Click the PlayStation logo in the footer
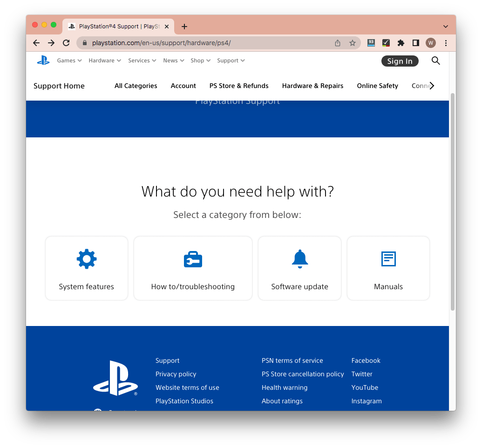Screen dimensions: 482x448 click(x=115, y=377)
